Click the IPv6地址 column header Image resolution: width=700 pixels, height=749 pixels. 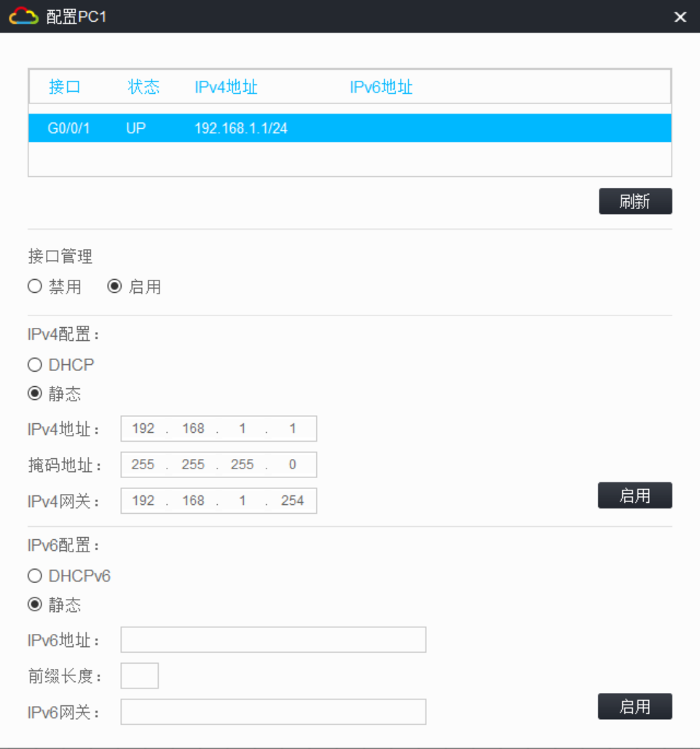[381, 87]
